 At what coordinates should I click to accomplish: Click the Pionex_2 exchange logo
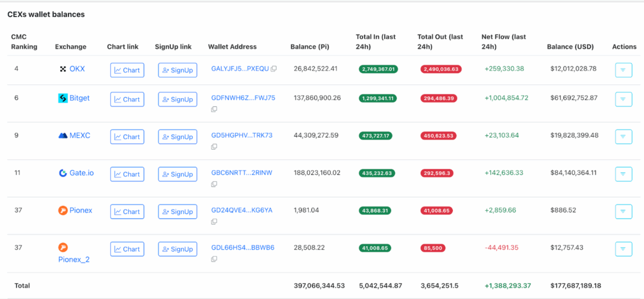click(63, 247)
